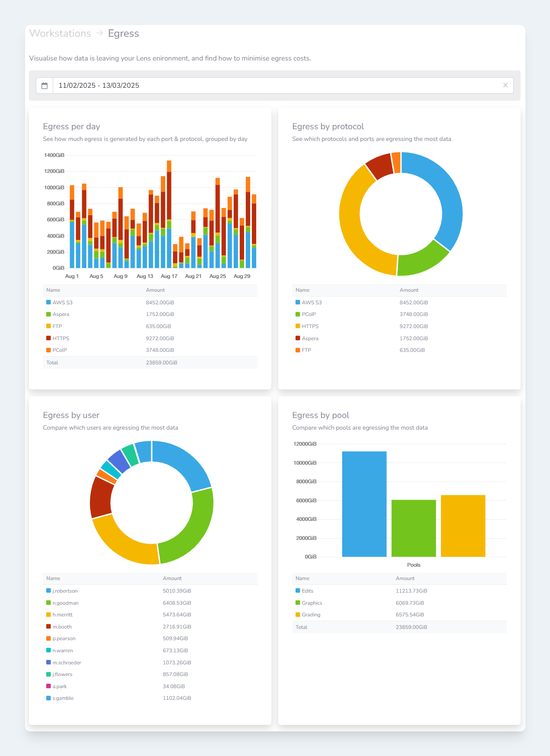The image size is (550, 756).
Task: Click the a.park pink legend swatch
Action: (48, 686)
